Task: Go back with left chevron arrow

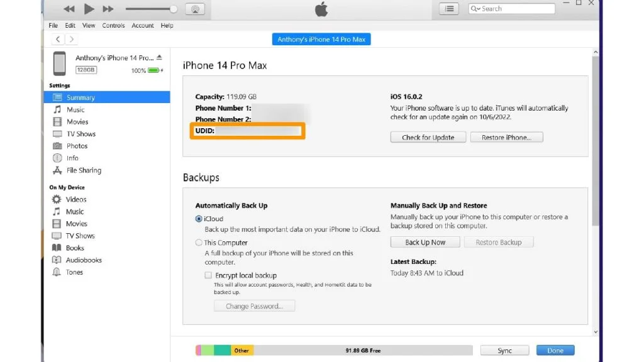Action: tap(58, 39)
